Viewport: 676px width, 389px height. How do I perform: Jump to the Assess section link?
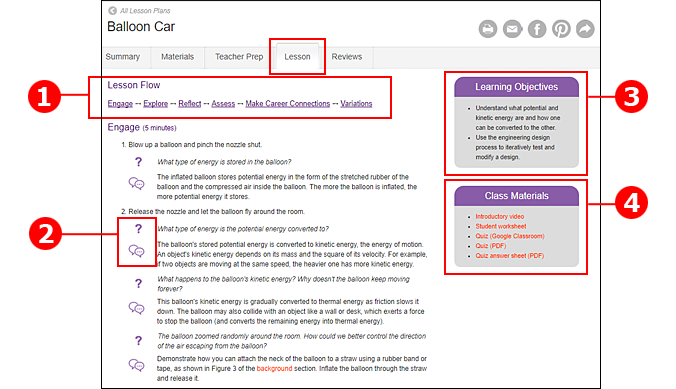[223, 104]
